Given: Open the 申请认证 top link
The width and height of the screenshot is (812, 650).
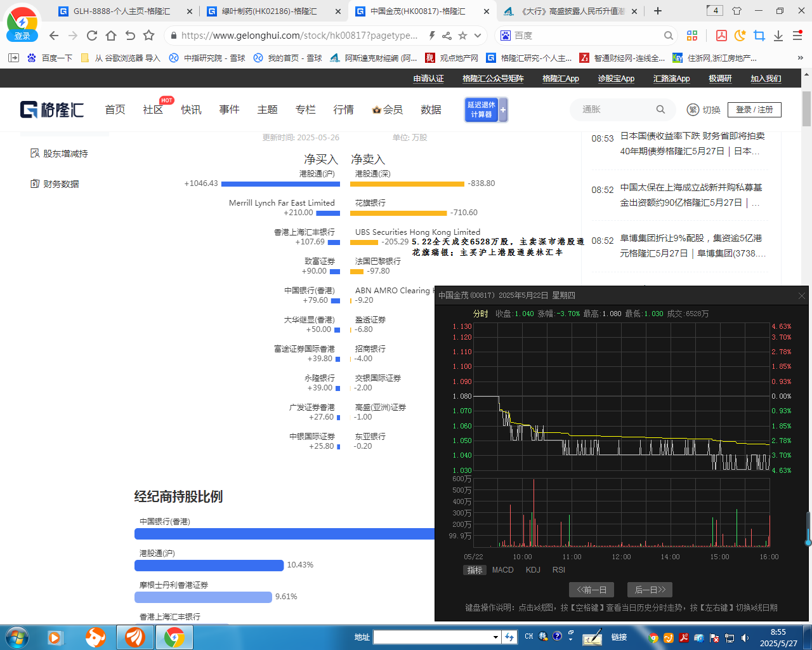Looking at the screenshot, I should [429, 79].
